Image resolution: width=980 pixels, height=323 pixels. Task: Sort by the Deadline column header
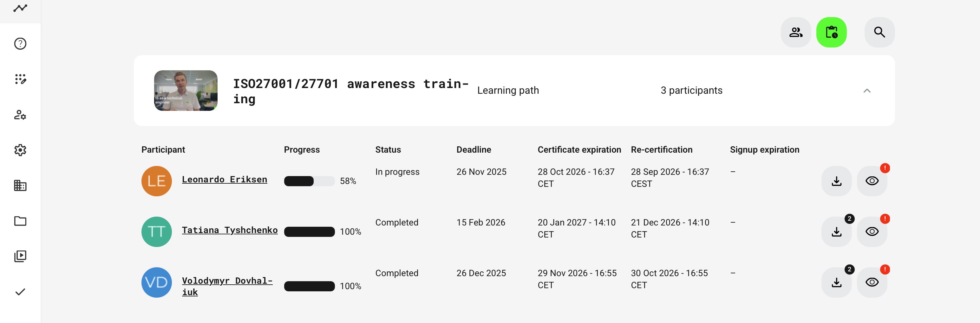pyautogui.click(x=473, y=150)
